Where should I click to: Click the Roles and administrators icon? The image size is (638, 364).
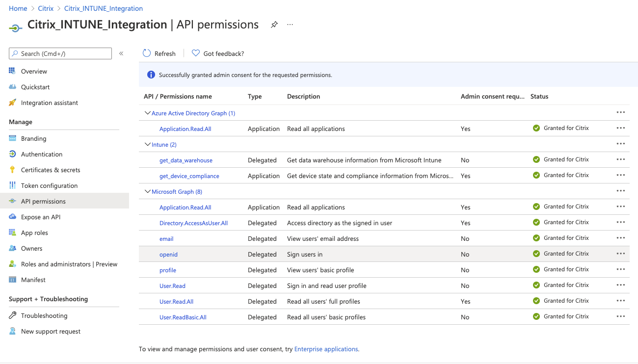point(12,264)
